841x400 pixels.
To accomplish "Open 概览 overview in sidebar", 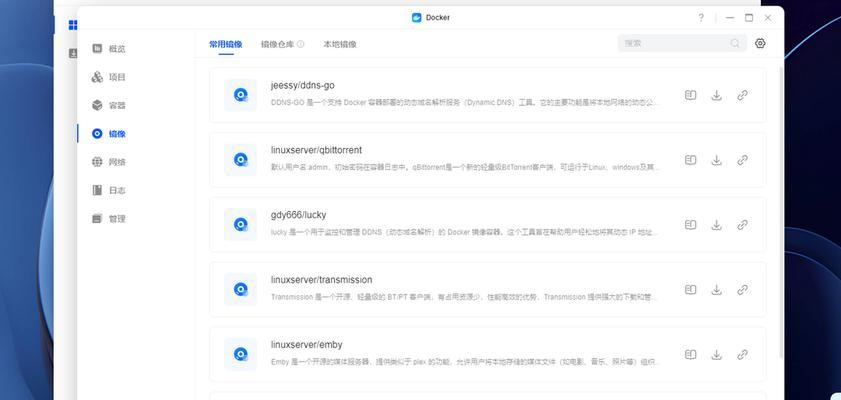I will [x=109, y=49].
